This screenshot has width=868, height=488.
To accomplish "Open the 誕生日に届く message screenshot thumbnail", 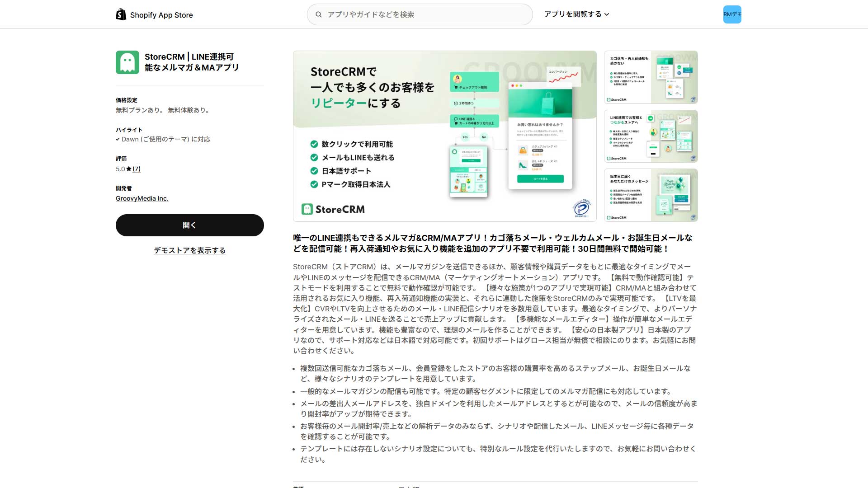I will (651, 195).
